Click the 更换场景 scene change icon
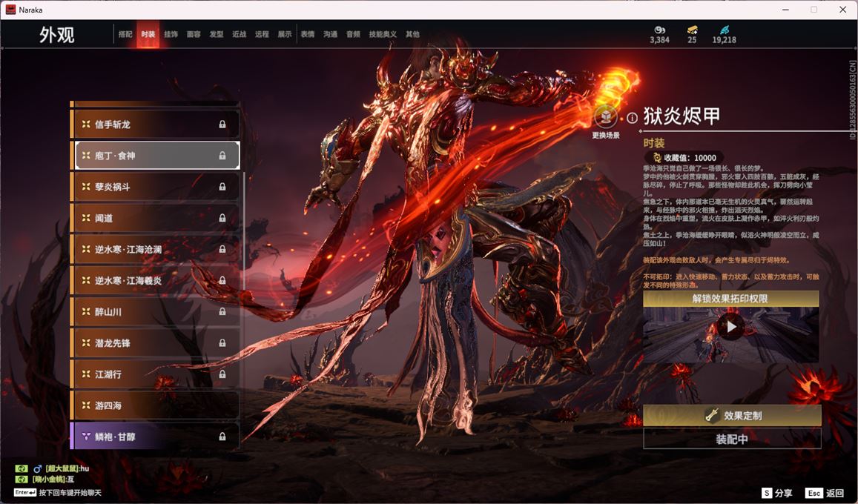 (606, 117)
